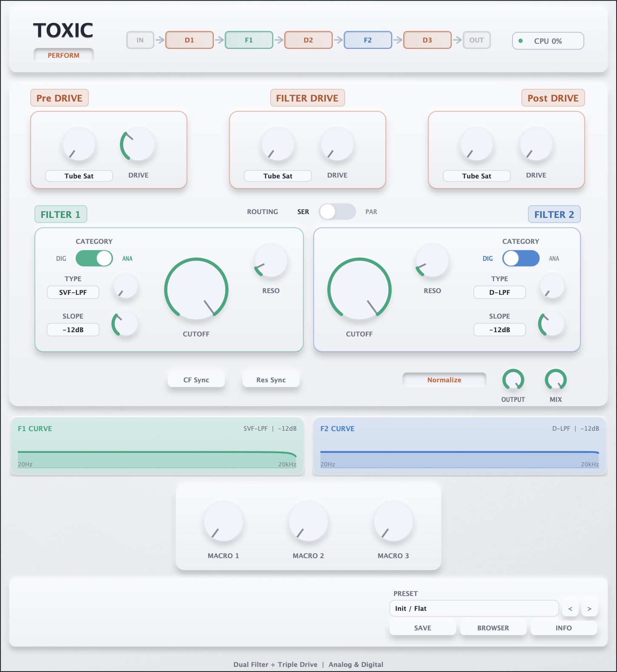Viewport: 617px width, 672px height.
Task: Open Filter Drive Tube Sat type selector
Action: (x=278, y=176)
